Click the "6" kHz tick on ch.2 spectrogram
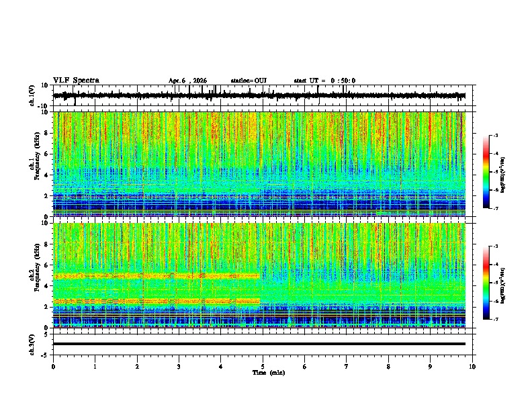 click(x=46, y=265)
